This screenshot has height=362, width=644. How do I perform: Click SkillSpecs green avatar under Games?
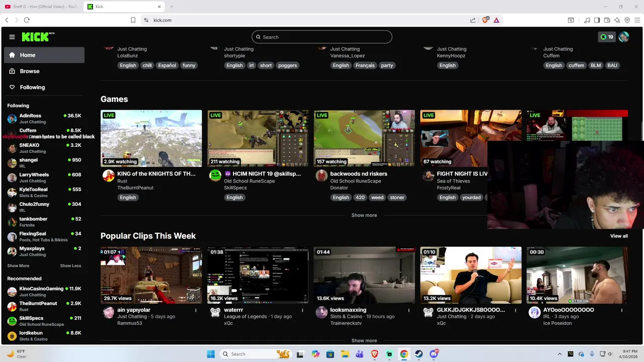tap(215, 175)
